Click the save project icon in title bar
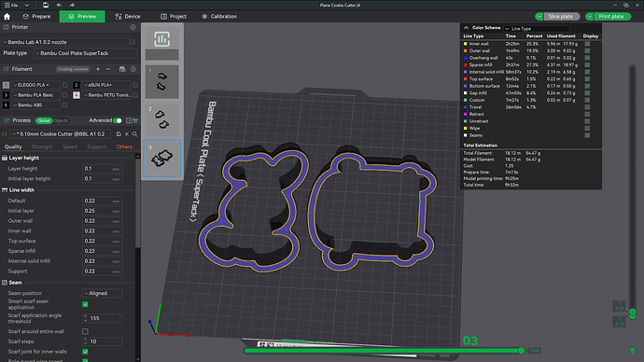Screen dimensions: 644x362 46,5
